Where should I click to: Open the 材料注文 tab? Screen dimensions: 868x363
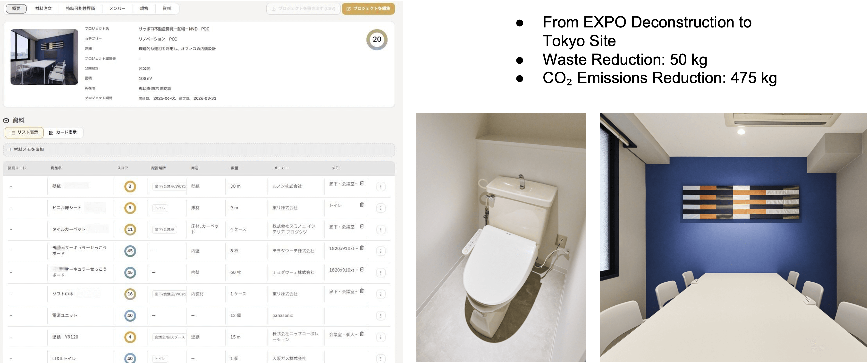(43, 9)
